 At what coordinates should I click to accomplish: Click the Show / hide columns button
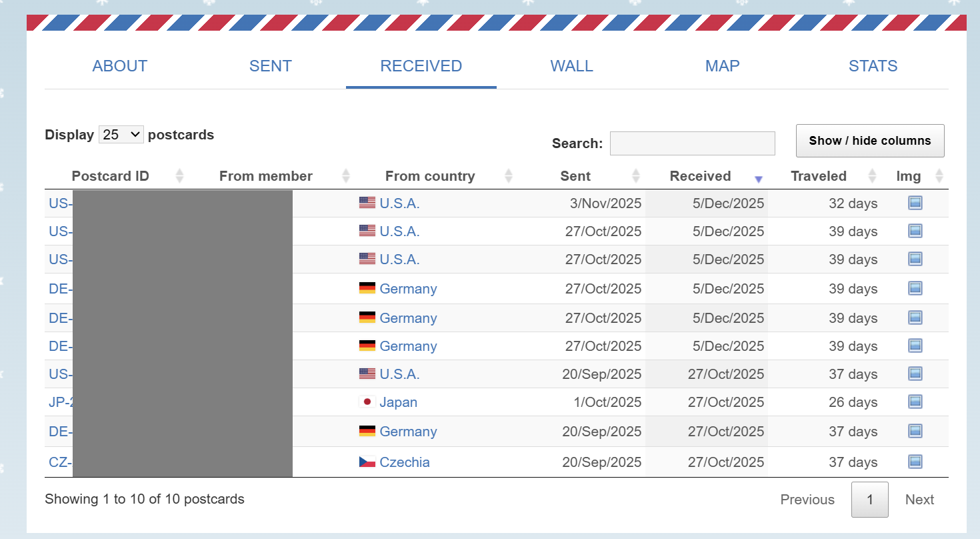click(x=869, y=141)
